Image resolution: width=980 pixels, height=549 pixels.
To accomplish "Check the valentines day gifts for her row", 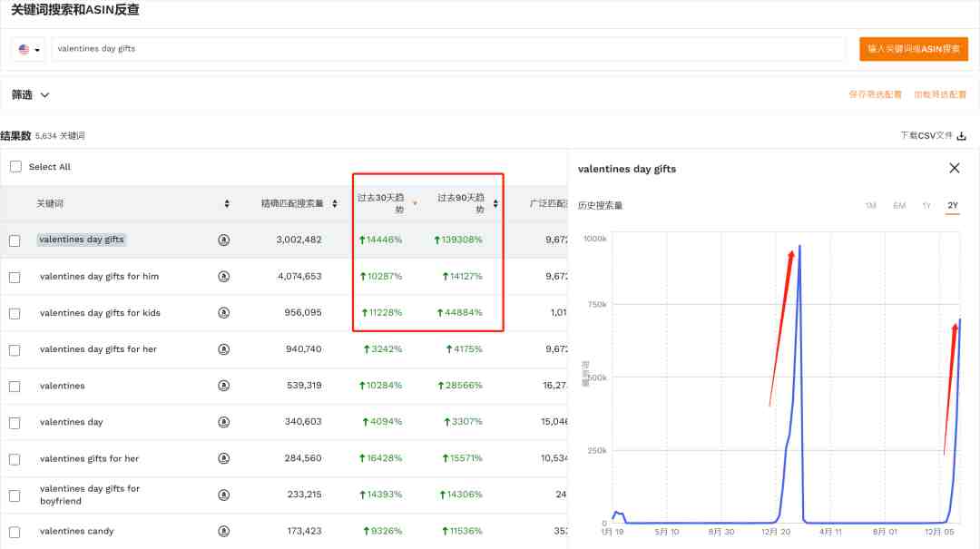I will pos(15,350).
